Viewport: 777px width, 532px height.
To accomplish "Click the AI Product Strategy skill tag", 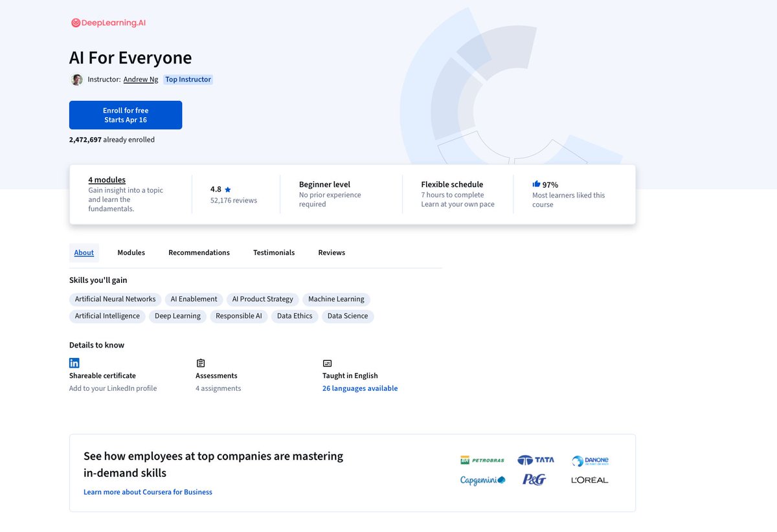I will 262,299.
